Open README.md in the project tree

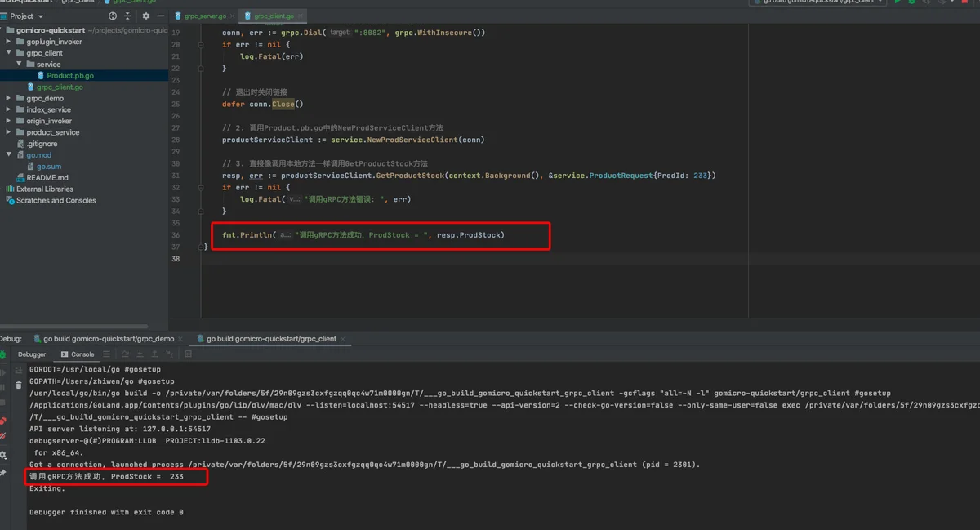pos(47,177)
